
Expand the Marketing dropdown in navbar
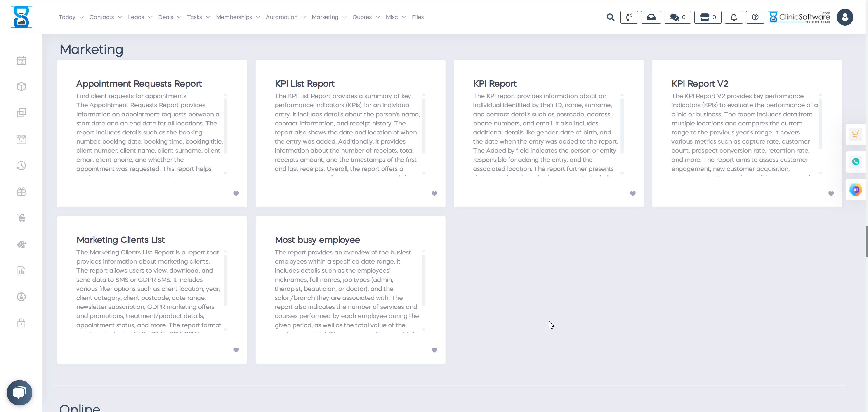coord(328,17)
